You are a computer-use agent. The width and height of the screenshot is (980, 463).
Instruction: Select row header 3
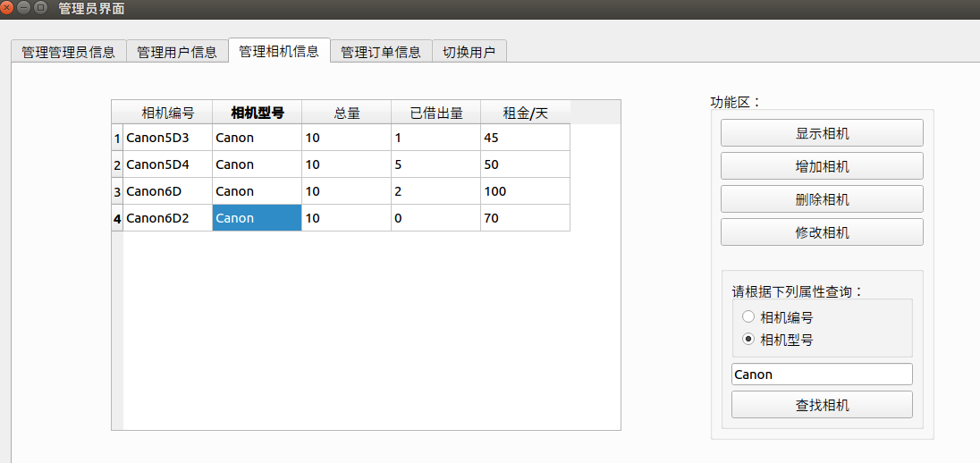[117, 191]
